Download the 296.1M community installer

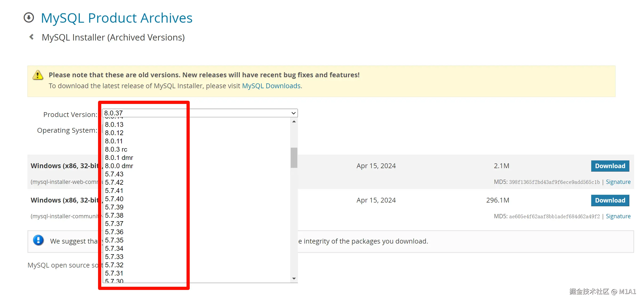click(610, 200)
